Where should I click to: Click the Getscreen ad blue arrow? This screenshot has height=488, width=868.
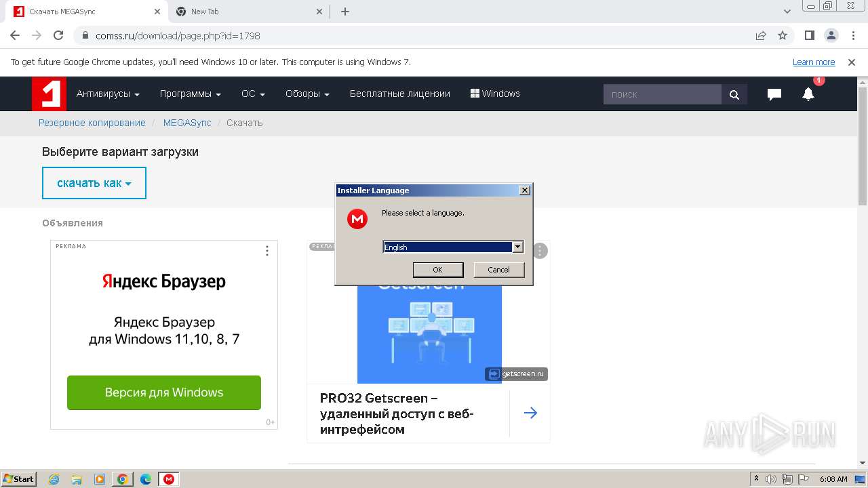tap(530, 413)
